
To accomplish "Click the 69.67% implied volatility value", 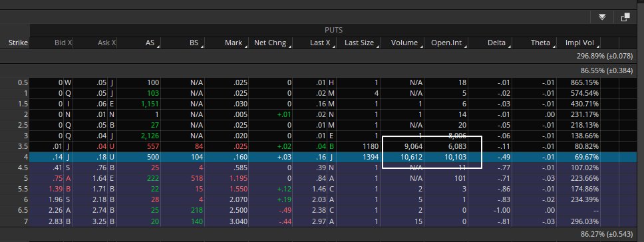I will pos(587,157).
